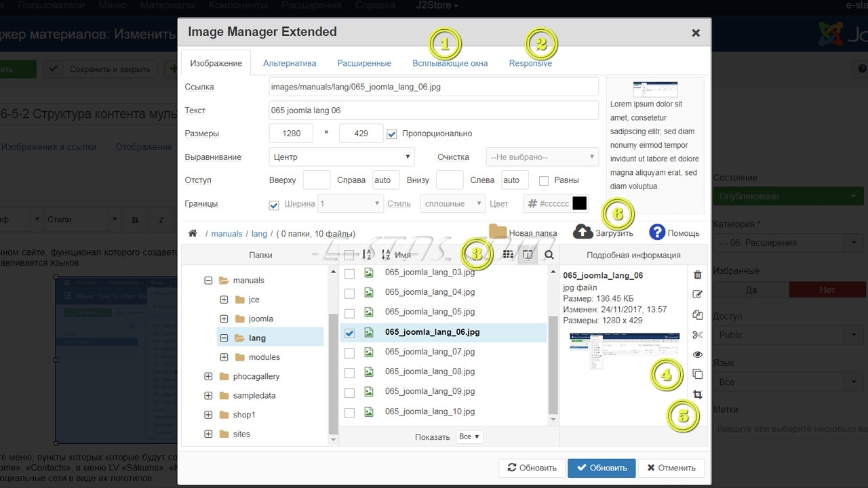This screenshot has width=868, height=488.
Task: Open the Выравнивание alignment dropdown
Action: tap(342, 157)
